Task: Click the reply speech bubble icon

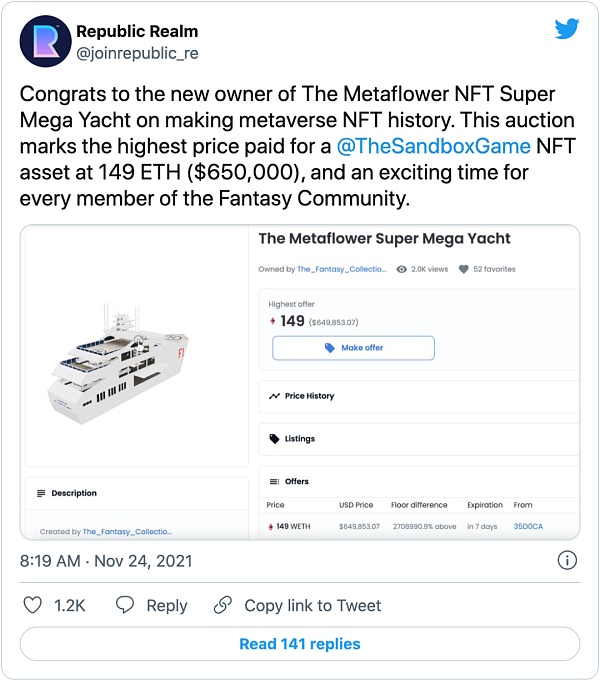Action: pyautogui.click(x=125, y=605)
